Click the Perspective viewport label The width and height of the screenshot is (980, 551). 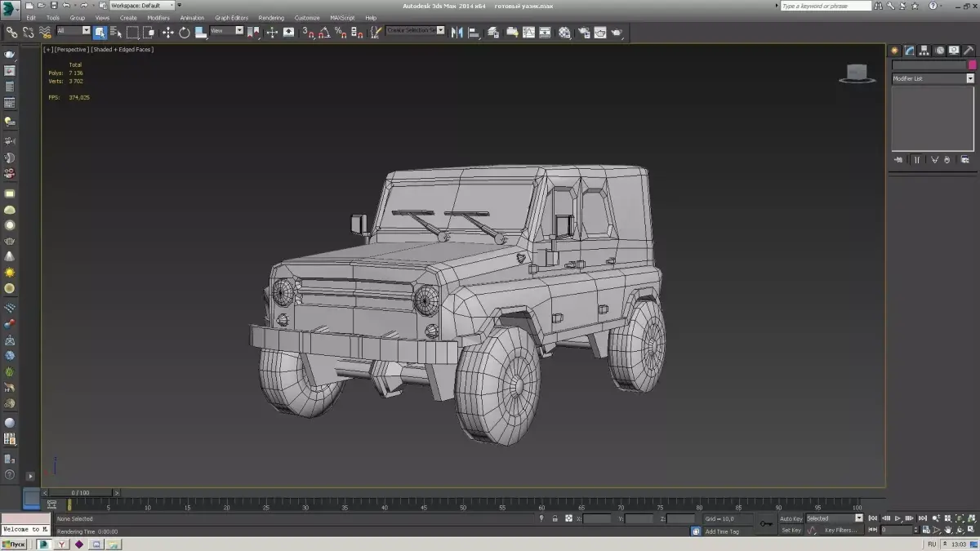[x=71, y=49]
